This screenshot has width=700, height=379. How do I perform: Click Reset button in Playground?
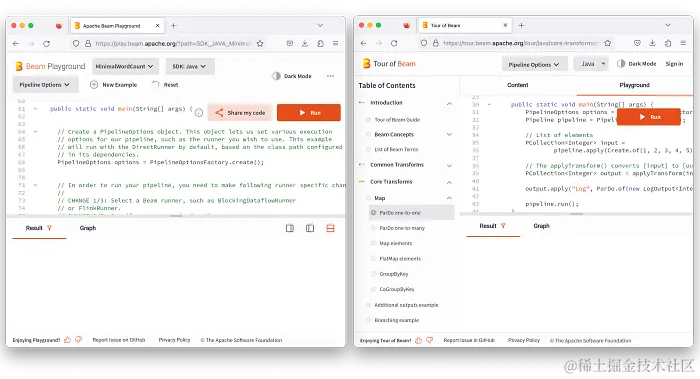point(165,84)
